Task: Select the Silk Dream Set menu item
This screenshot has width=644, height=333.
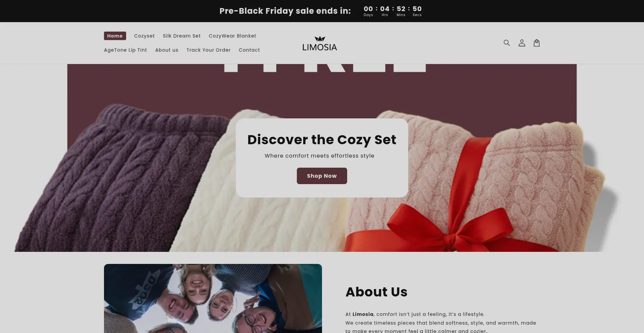Action: (x=182, y=36)
